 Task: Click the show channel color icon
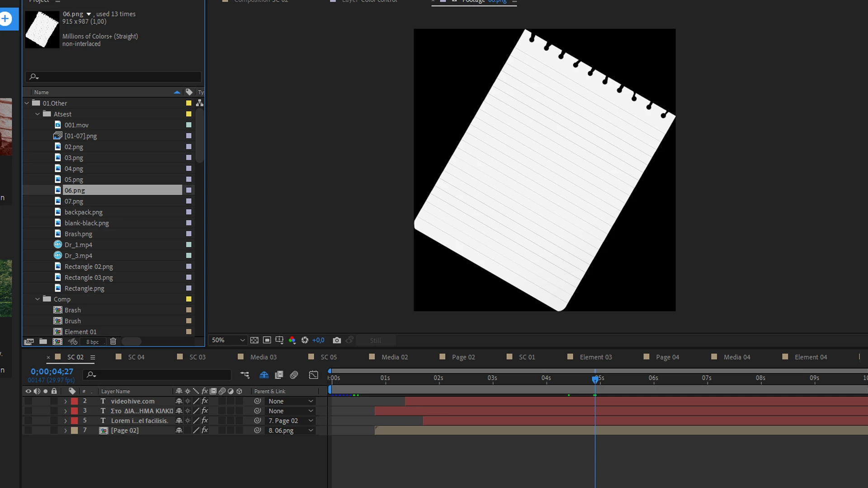click(x=292, y=340)
